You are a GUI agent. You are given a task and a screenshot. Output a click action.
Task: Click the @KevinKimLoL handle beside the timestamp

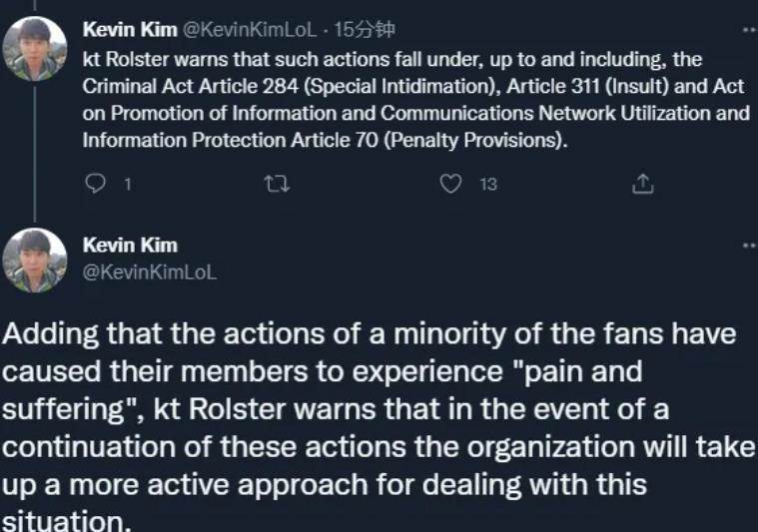tap(250, 29)
